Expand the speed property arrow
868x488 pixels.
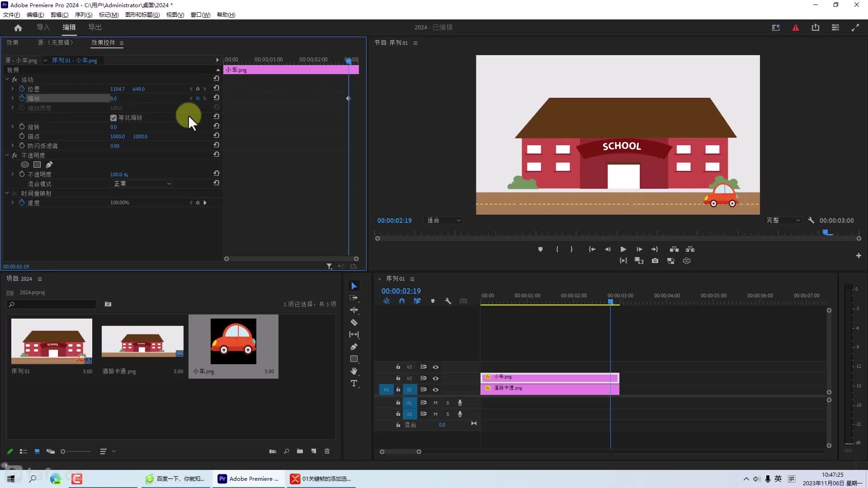click(12, 202)
